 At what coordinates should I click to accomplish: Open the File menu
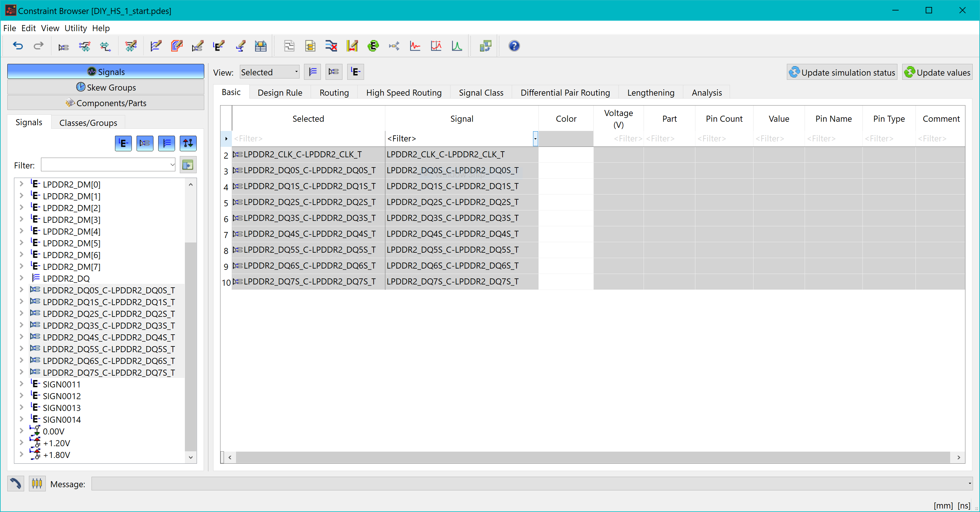tap(10, 28)
